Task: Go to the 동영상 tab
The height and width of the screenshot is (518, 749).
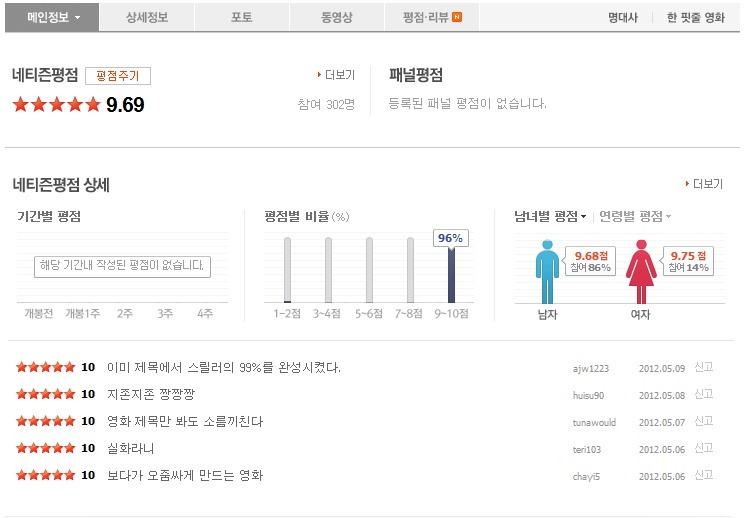Action: (x=335, y=17)
